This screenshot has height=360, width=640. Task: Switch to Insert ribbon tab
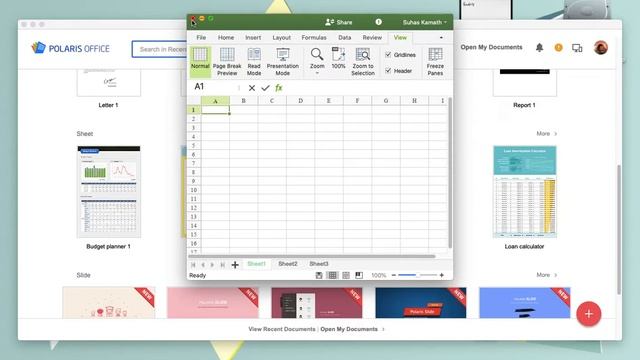coord(253,38)
